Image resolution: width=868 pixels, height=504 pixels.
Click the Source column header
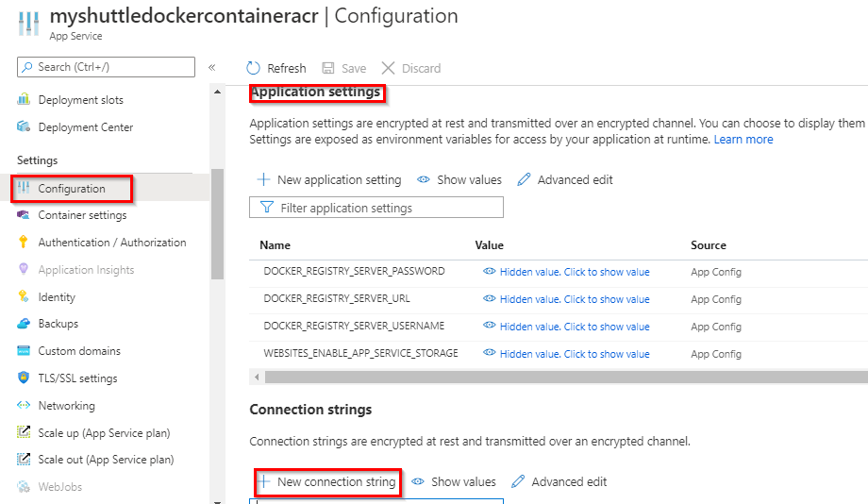709,244
